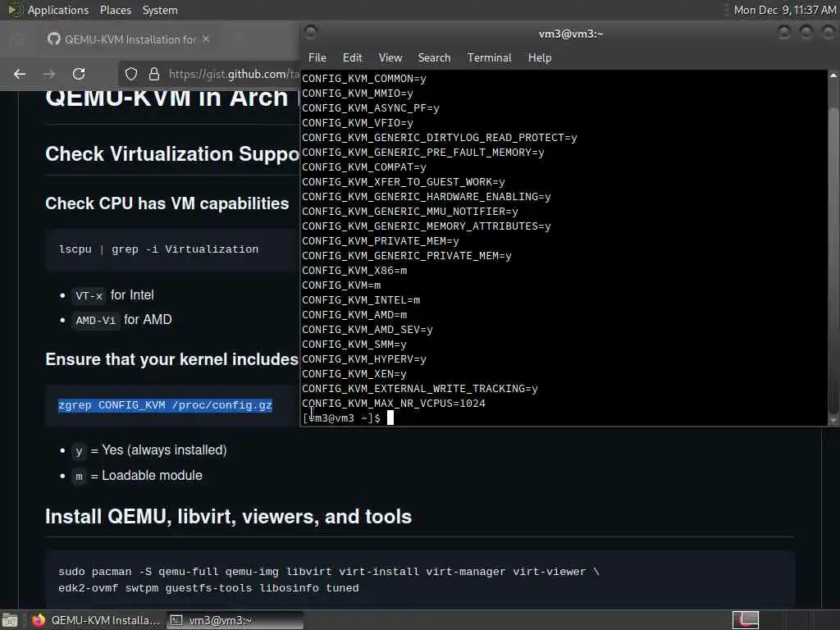Reload the Firefox page

(79, 74)
